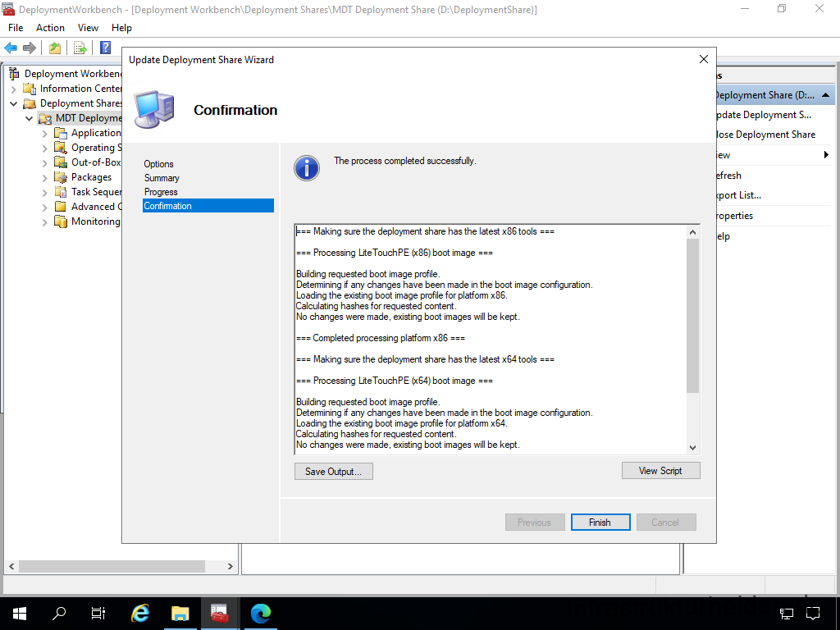Viewport: 840px width, 630px height.
Task: Open the Help menu
Action: coord(121,28)
